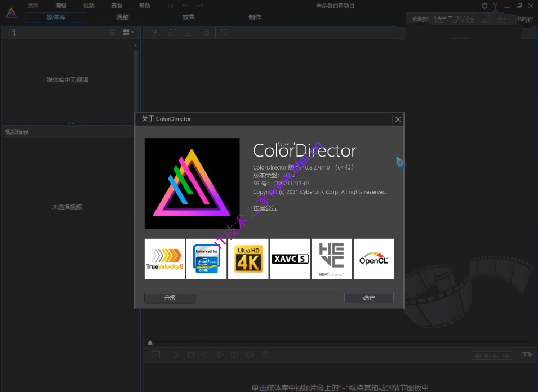Click the import media icon in the library panel
This screenshot has height=392, width=538.
[x=12, y=33]
